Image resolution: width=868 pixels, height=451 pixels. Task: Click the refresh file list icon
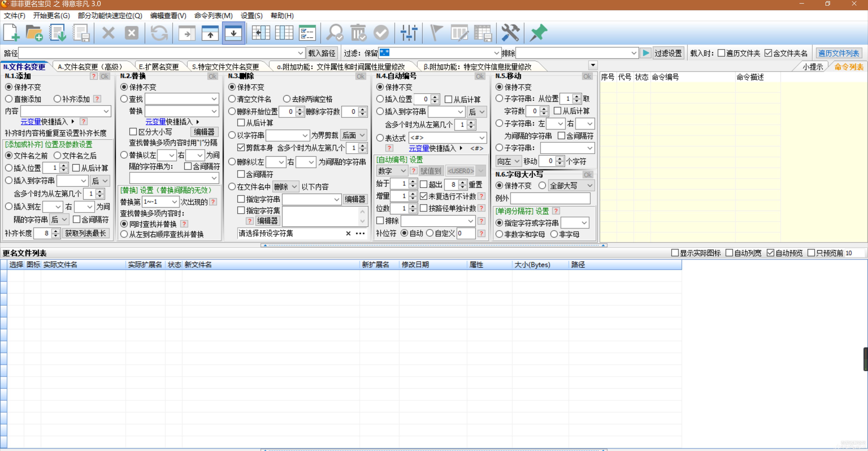pyautogui.click(x=159, y=32)
